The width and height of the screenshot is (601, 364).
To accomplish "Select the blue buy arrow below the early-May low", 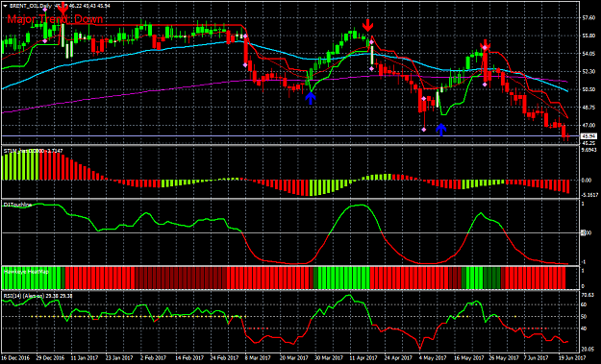I will [x=441, y=130].
